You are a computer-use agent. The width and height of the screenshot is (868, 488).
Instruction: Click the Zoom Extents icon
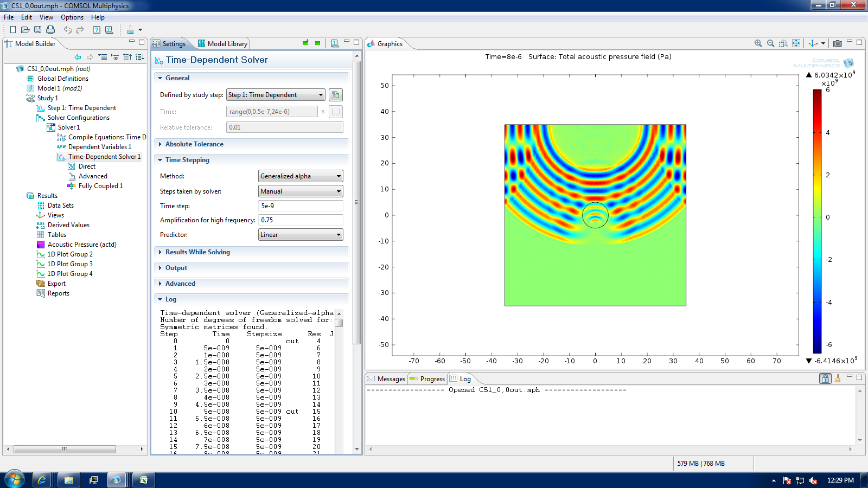coord(796,43)
